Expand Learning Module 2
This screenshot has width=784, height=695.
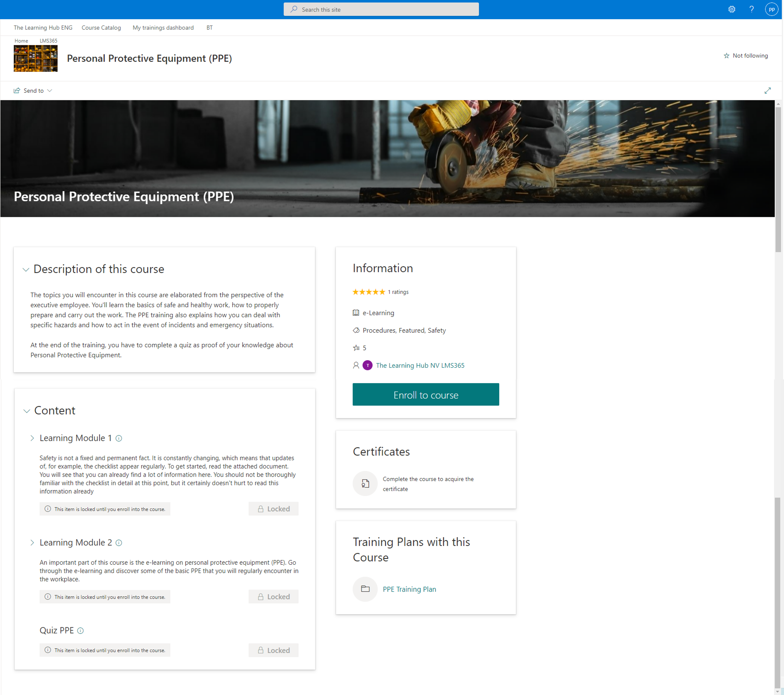tap(32, 543)
